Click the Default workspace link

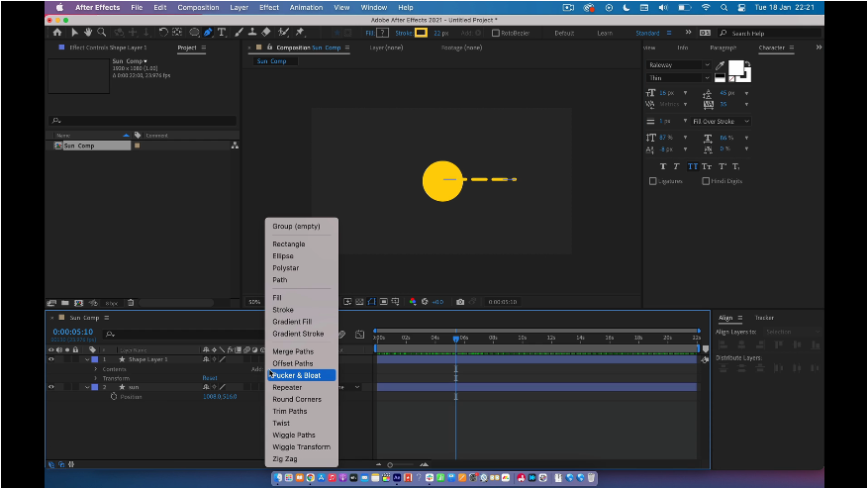click(x=564, y=34)
